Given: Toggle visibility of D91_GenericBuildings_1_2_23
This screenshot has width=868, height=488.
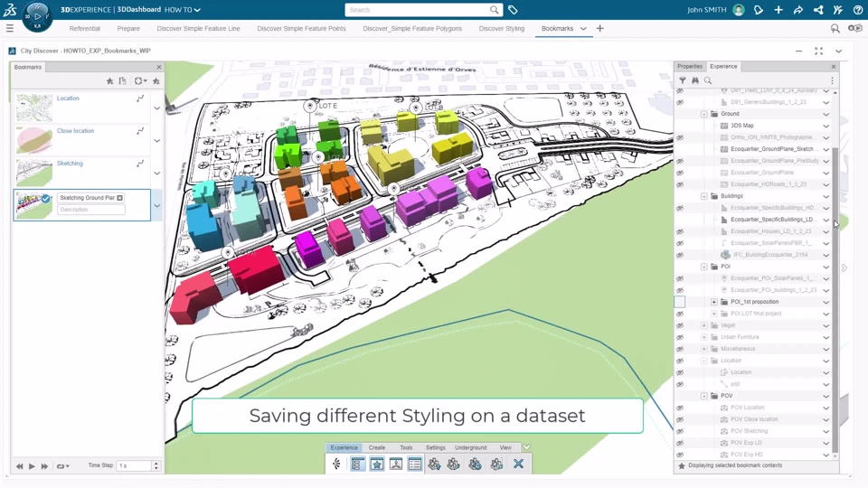Looking at the screenshot, I should [x=680, y=102].
